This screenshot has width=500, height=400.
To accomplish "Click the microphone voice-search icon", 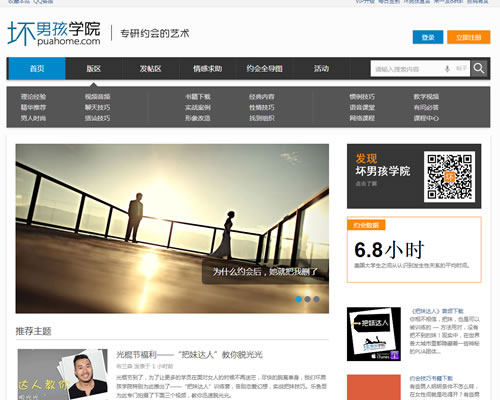I will 447,69.
